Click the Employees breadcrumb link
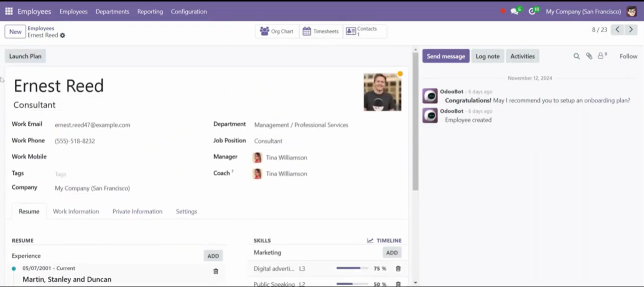Image resolution: width=644 pixels, height=287 pixels. [x=41, y=28]
